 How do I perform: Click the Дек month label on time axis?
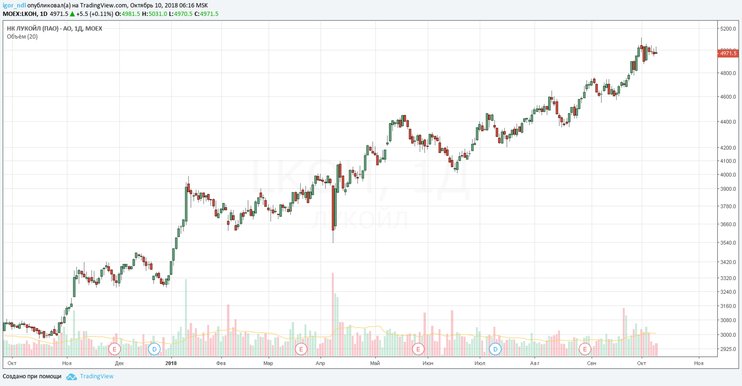pos(119,363)
